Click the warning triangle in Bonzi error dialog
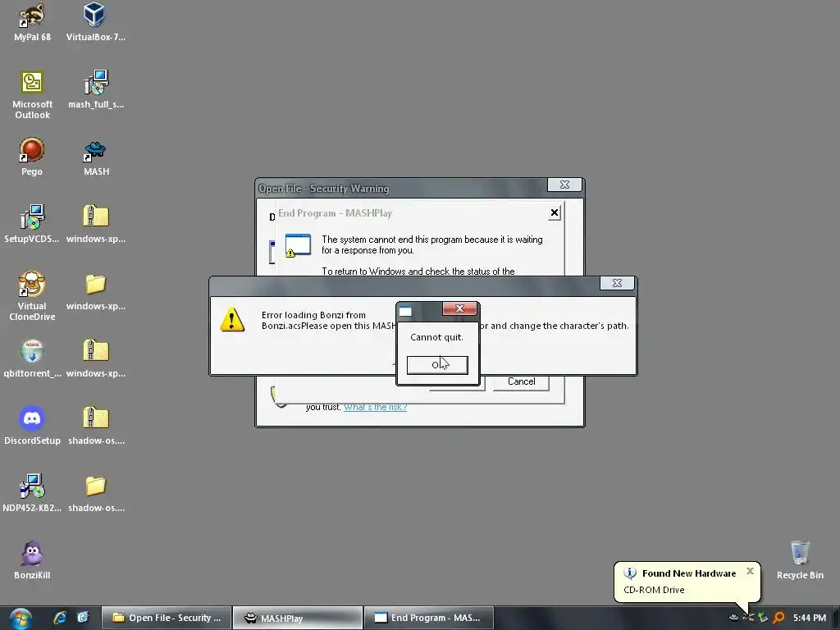The width and height of the screenshot is (840, 630). coord(232,320)
